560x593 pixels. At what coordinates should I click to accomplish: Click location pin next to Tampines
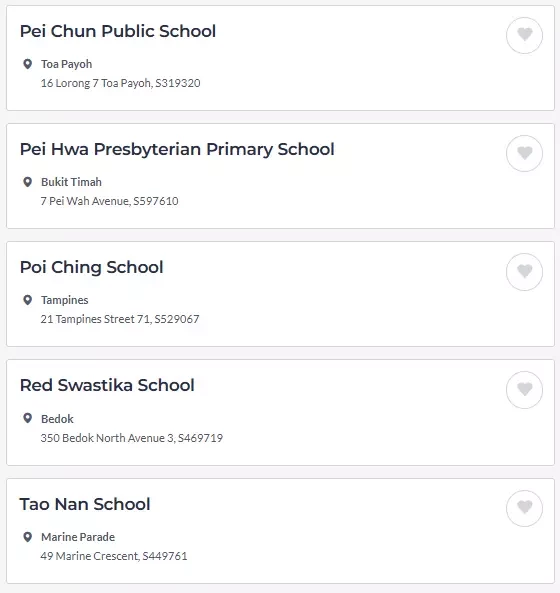[27, 300]
